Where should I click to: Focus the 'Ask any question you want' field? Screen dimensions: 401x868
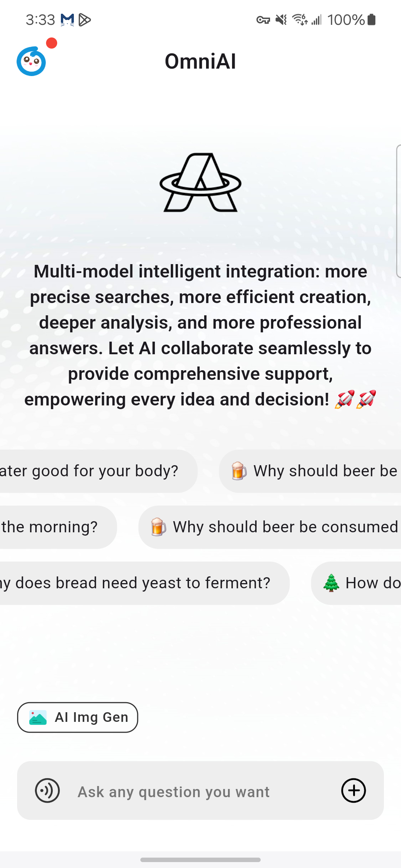point(200,792)
